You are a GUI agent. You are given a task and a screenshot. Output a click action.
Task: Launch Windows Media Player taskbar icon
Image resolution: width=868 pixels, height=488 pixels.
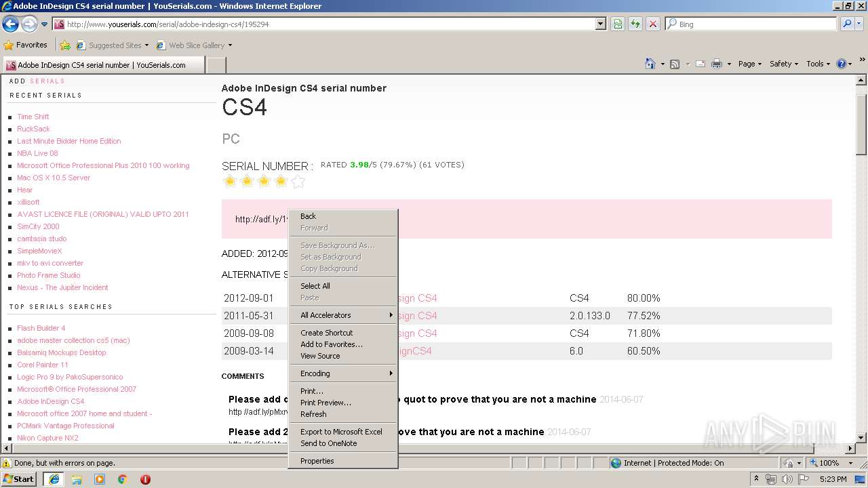(x=100, y=479)
